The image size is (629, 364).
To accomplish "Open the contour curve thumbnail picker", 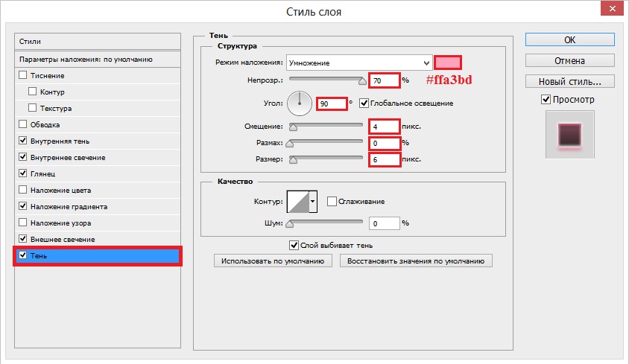I will 298,201.
